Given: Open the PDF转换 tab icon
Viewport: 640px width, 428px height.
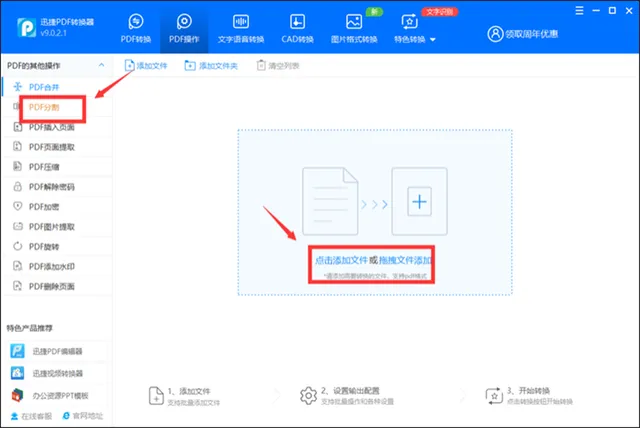Looking at the screenshot, I should point(136,22).
